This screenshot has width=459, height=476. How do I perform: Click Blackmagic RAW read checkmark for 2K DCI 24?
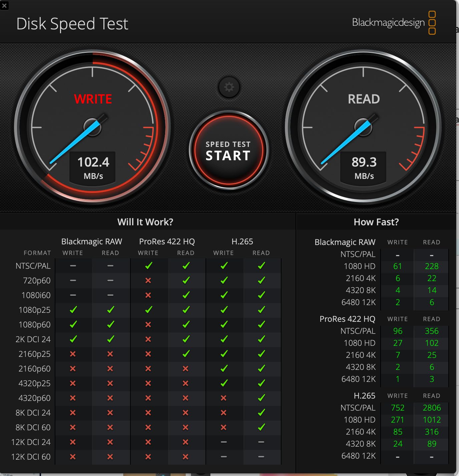coord(110,339)
